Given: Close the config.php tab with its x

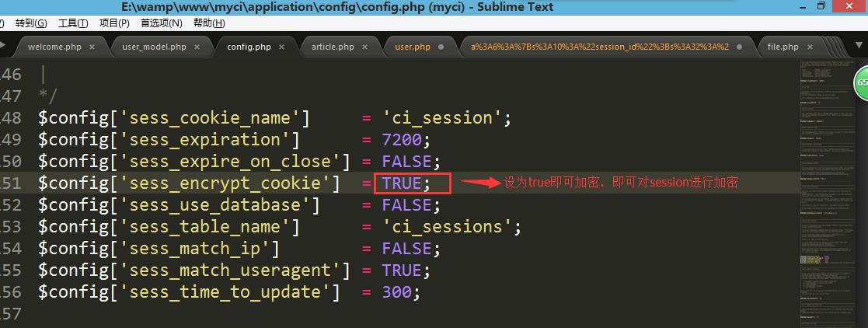Looking at the screenshot, I should pos(282,47).
